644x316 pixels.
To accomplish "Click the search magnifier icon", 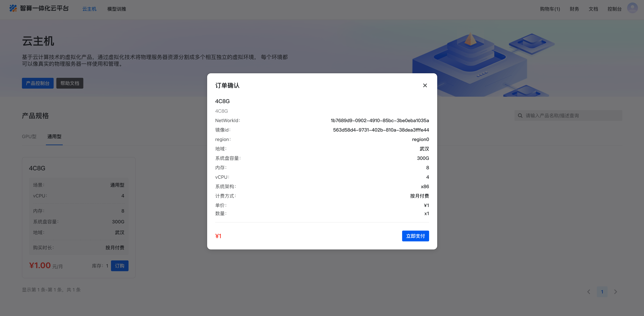I will [520, 115].
